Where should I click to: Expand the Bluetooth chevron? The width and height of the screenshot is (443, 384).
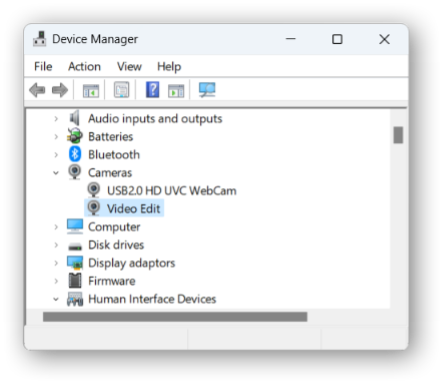56,155
